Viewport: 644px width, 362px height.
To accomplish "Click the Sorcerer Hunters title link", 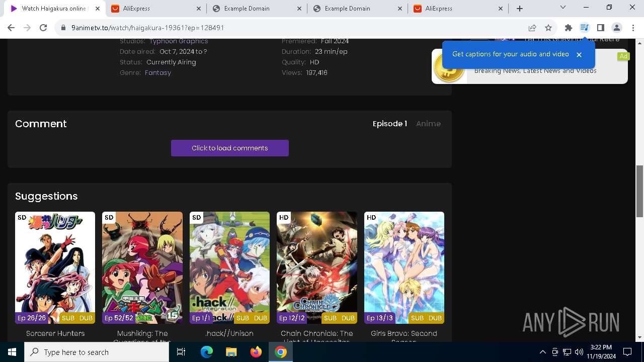I will (55, 333).
